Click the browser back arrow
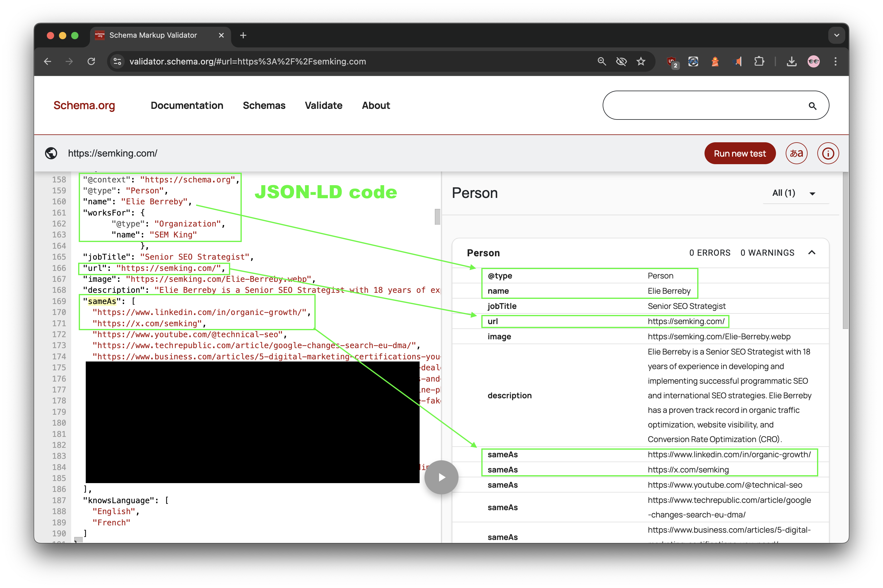Image resolution: width=883 pixels, height=588 pixels. (48, 61)
